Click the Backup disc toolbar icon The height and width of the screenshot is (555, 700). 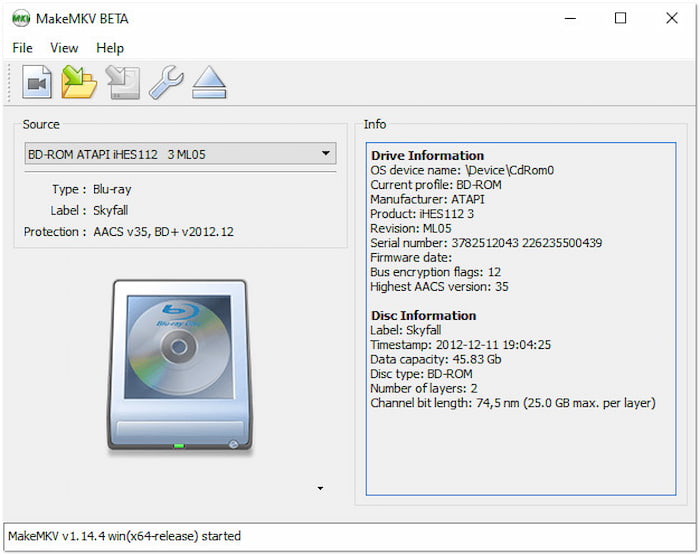[x=123, y=83]
